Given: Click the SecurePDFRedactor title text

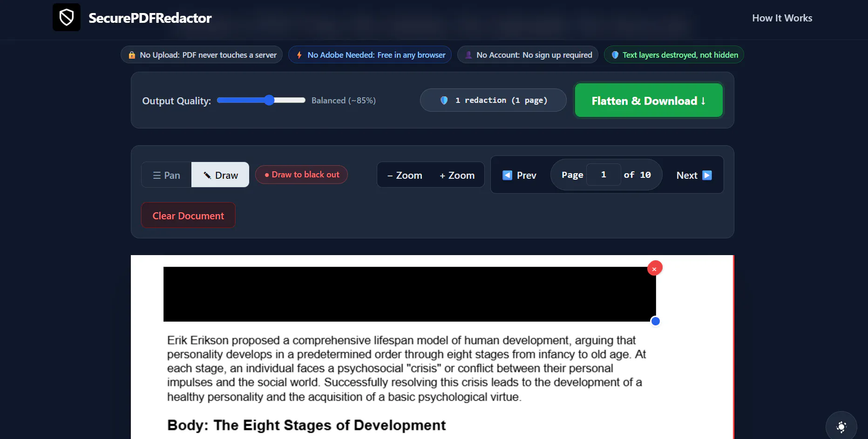Looking at the screenshot, I should (x=150, y=18).
